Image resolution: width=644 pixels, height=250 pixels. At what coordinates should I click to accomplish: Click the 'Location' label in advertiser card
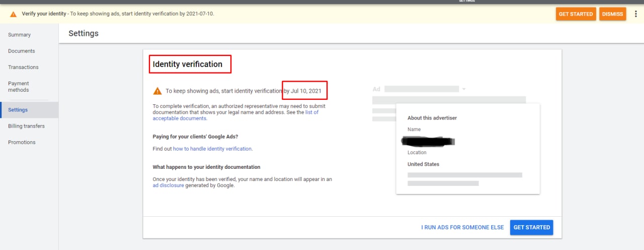[x=417, y=152]
